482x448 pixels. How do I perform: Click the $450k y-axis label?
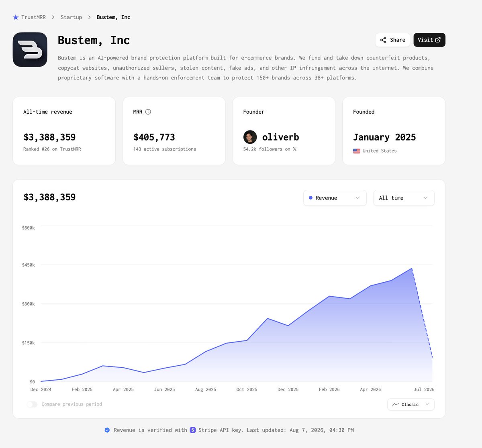coord(29,265)
